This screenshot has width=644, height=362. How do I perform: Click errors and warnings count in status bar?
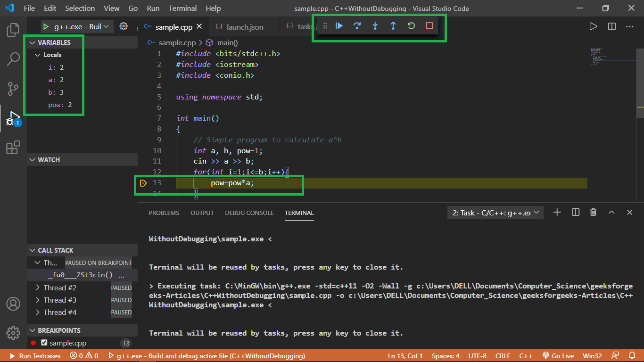point(84,356)
